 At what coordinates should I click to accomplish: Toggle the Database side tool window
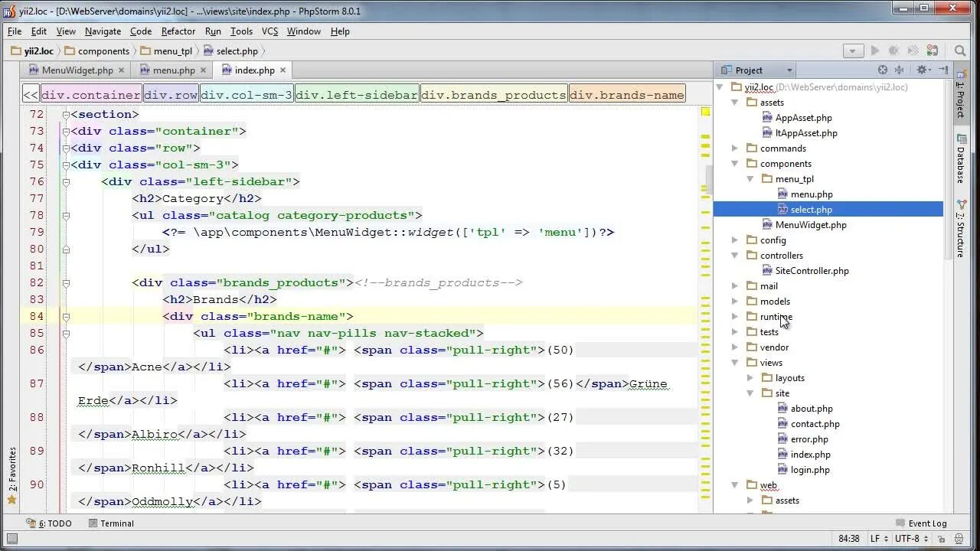[961, 158]
